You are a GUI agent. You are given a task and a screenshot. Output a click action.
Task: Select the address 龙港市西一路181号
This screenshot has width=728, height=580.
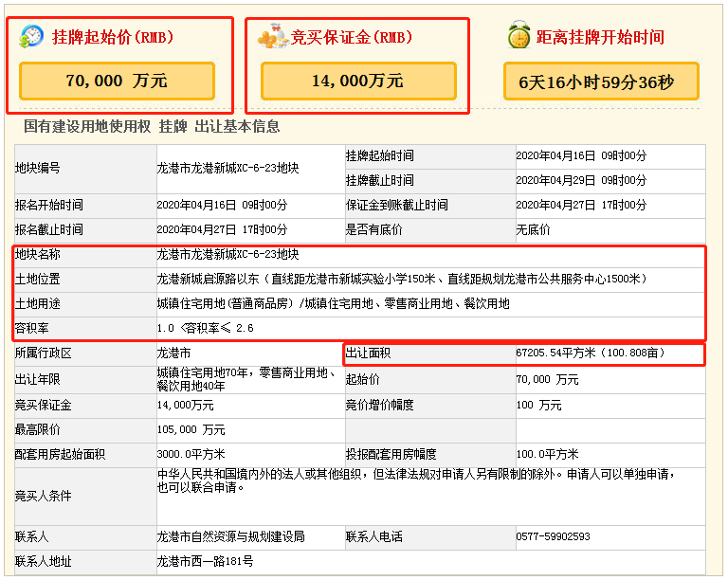pyautogui.click(x=205, y=561)
